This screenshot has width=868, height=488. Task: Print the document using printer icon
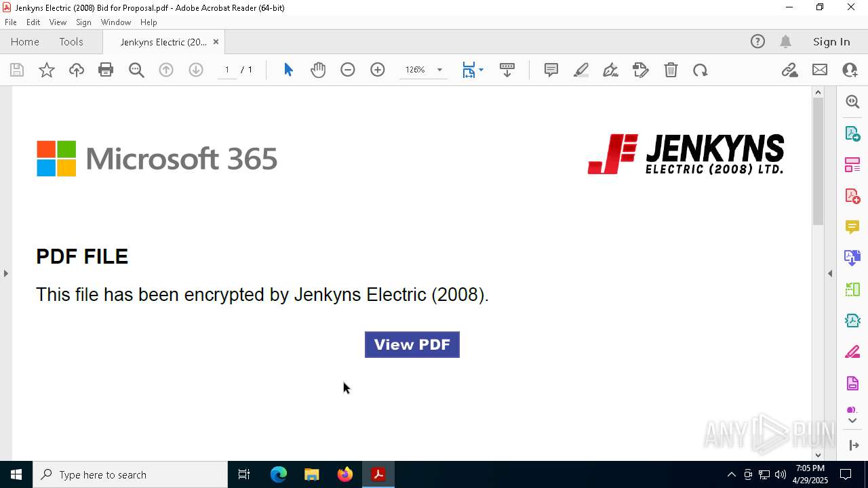106,70
